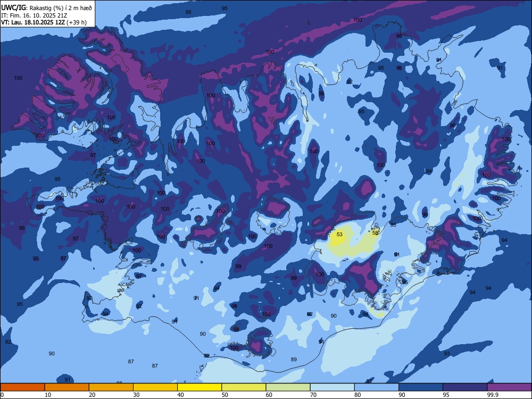Viewport: 532px width, 399px height.
Task: Click the purple above-99.9 legend swatch
Action: (x=509, y=387)
